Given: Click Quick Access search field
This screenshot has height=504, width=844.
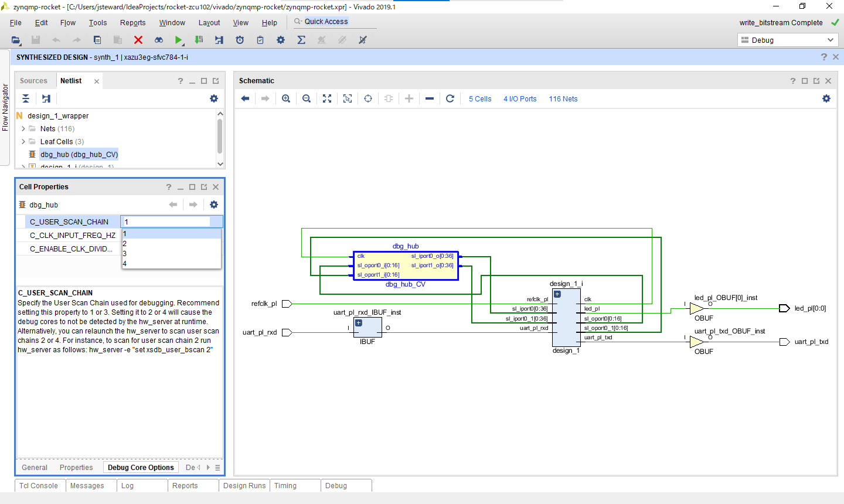Looking at the screenshot, I should (x=334, y=22).
